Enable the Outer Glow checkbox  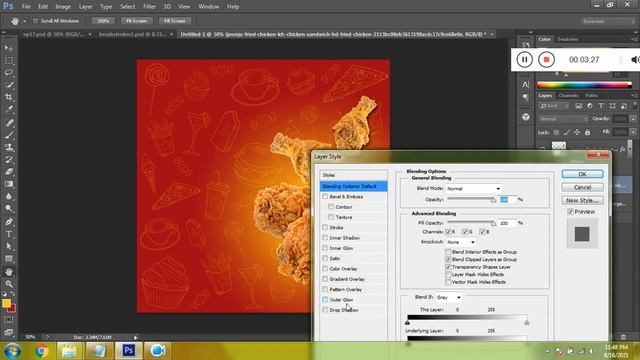tap(325, 300)
